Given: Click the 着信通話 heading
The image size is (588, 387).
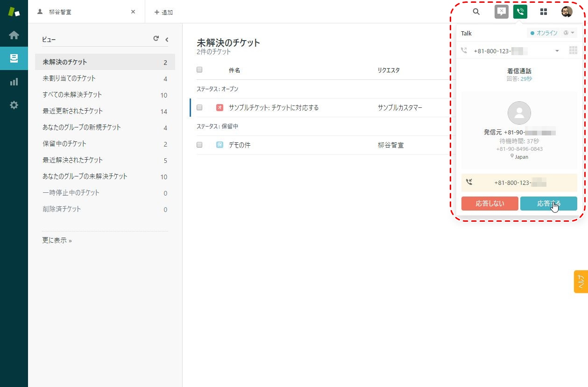Looking at the screenshot, I should (519, 71).
